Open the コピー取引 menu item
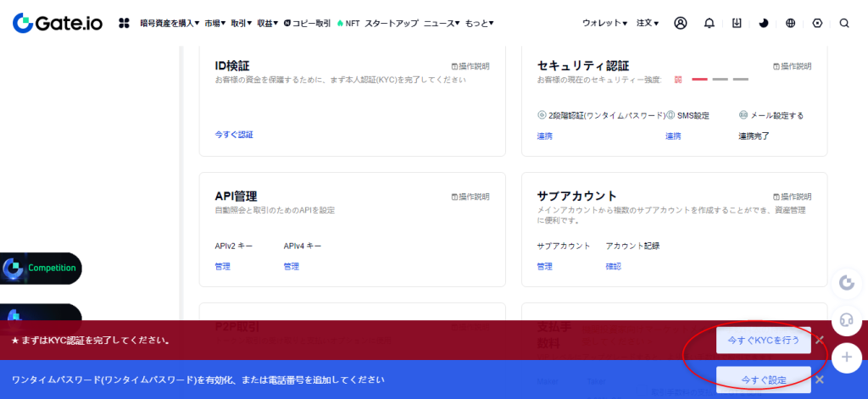868x399 pixels. (308, 23)
